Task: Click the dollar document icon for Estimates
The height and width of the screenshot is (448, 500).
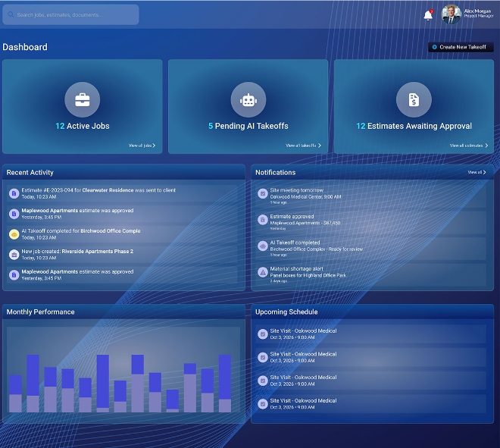Action: [x=414, y=100]
